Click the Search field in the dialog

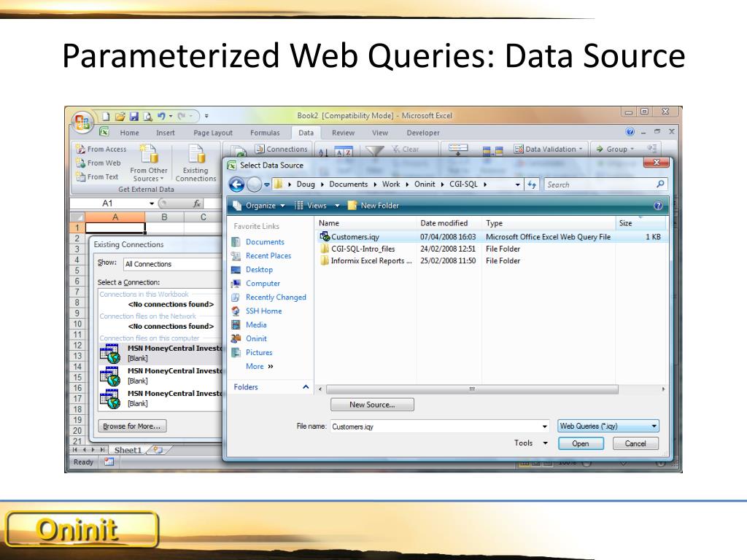[x=605, y=184]
